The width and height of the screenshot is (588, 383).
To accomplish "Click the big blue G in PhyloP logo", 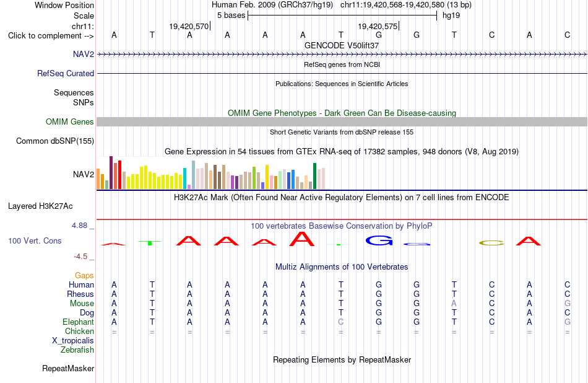I will click(x=379, y=240).
